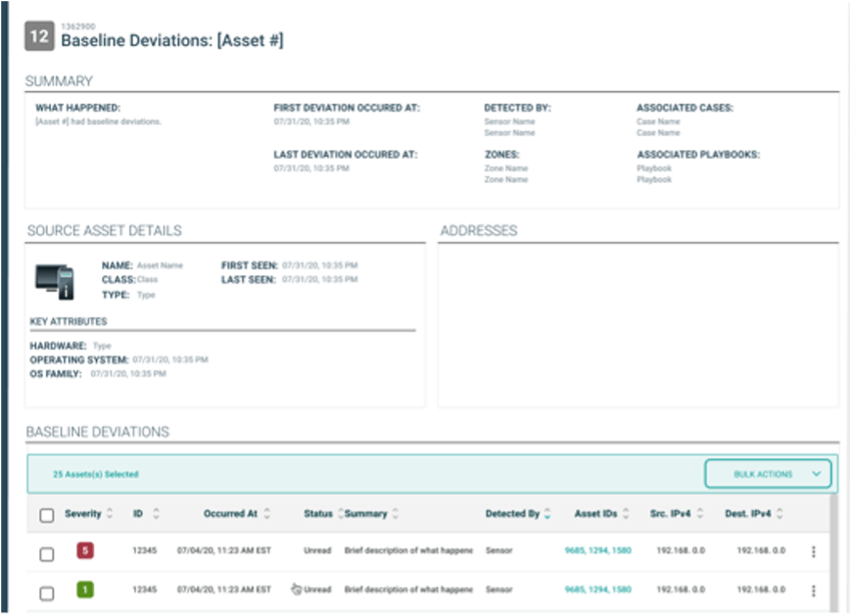Click the ASSOCIATED CASES label

point(686,108)
